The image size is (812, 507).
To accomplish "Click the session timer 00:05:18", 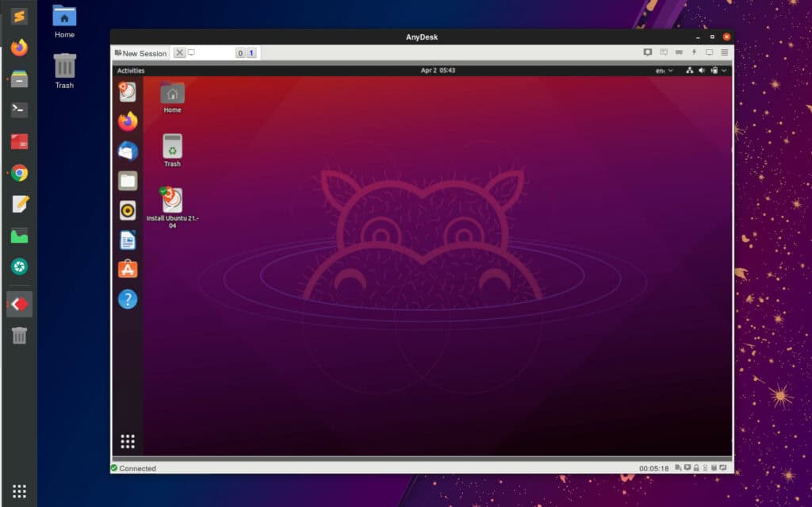I will (653, 468).
